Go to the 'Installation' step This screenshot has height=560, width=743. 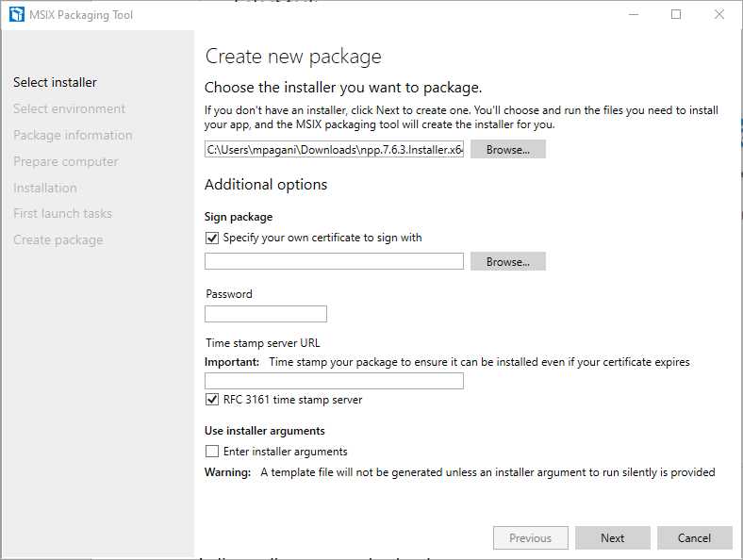pyautogui.click(x=45, y=189)
